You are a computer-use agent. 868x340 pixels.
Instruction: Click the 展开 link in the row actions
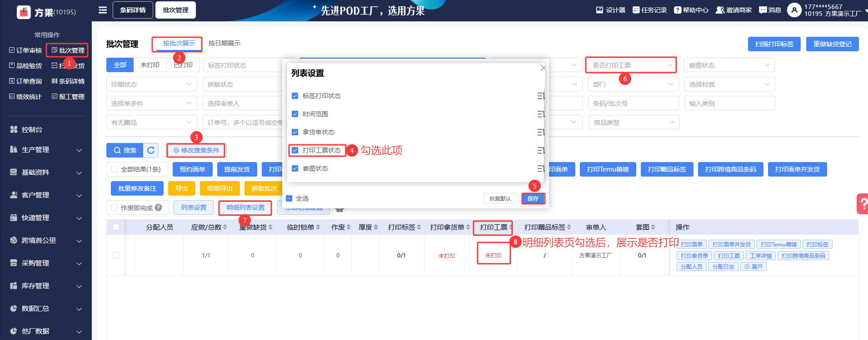point(753,266)
